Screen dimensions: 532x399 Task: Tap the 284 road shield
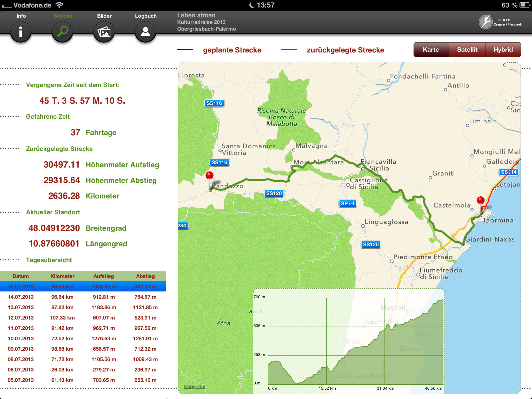coord(183,225)
